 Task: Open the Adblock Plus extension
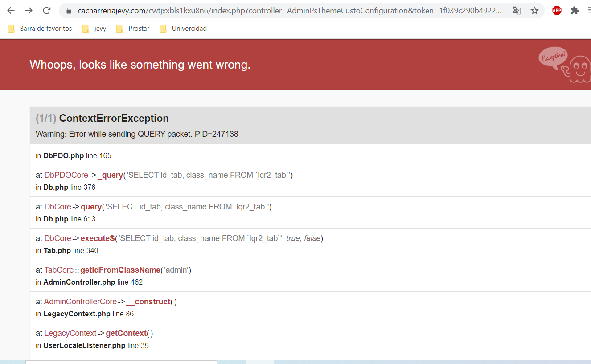click(557, 11)
